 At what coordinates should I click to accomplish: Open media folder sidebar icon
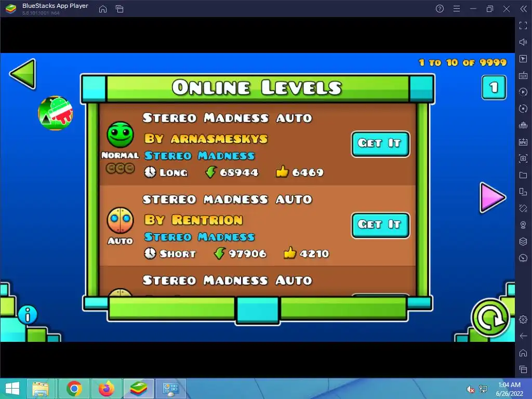(x=523, y=175)
